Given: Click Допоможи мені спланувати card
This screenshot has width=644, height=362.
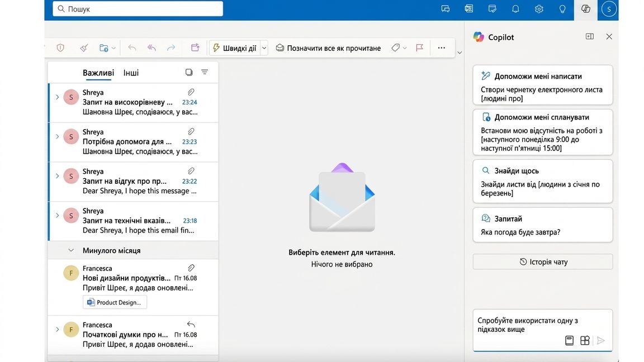Looking at the screenshot, I should point(543,132).
